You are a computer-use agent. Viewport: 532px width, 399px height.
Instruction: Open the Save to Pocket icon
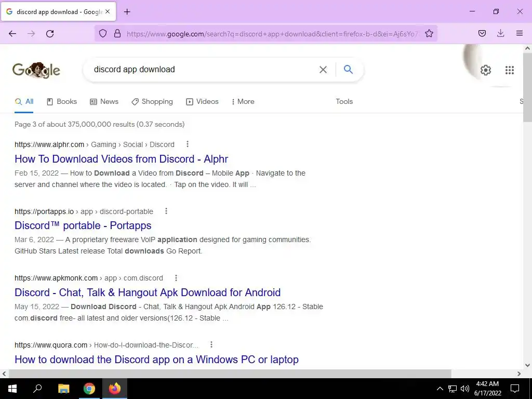click(x=482, y=33)
